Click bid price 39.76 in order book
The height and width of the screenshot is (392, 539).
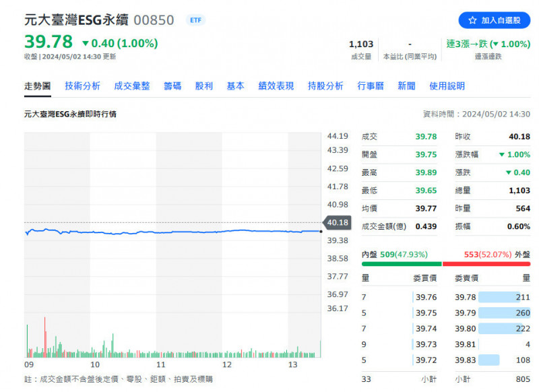click(x=426, y=297)
